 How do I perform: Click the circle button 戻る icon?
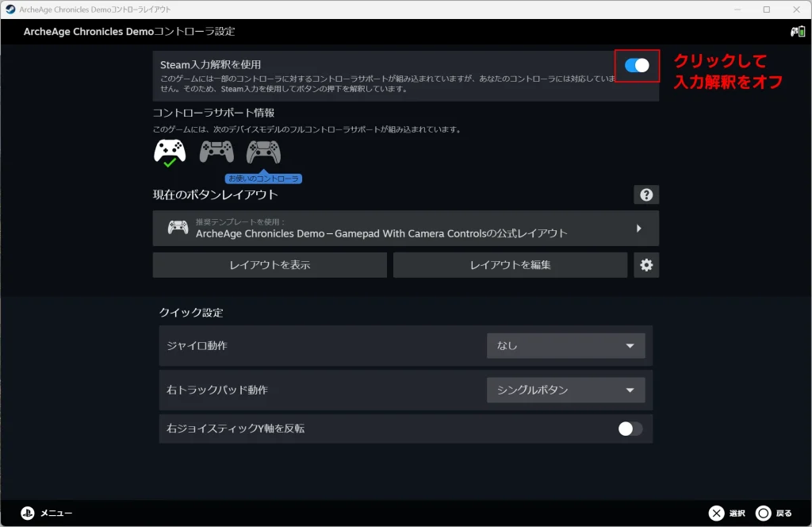pyautogui.click(x=763, y=513)
